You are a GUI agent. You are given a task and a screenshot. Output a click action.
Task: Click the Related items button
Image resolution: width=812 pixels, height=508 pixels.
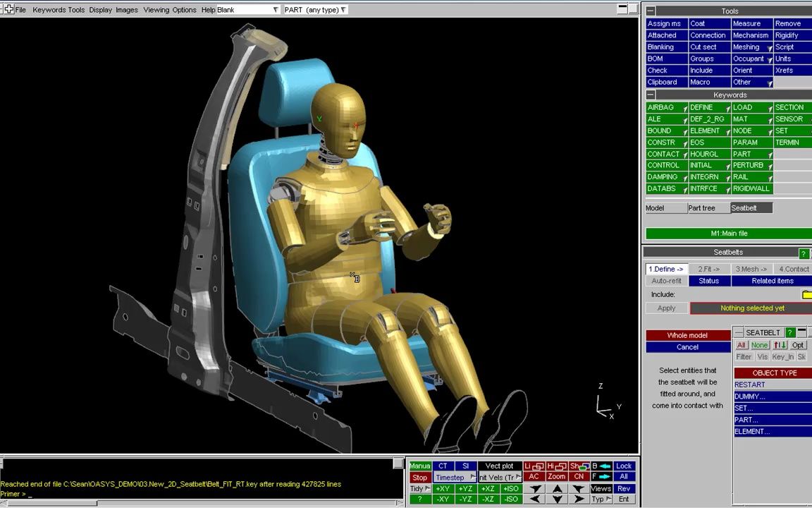coord(772,281)
